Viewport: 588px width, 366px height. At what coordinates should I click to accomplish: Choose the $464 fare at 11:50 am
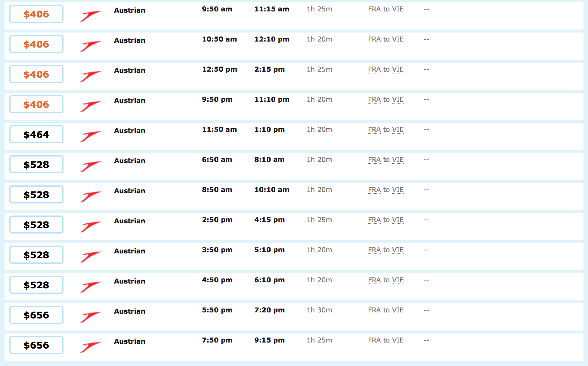[x=36, y=135]
